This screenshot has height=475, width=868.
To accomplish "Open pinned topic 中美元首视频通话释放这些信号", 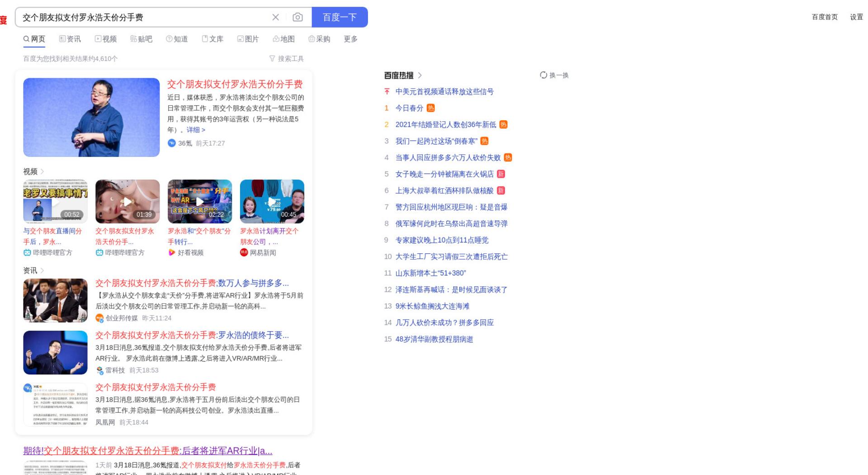I will coord(444,92).
